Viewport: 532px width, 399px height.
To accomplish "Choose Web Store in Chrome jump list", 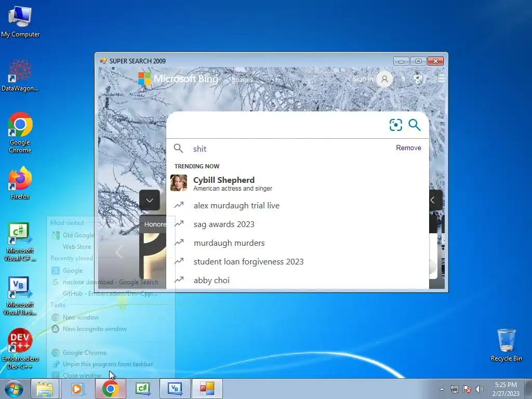I will (111, 247).
